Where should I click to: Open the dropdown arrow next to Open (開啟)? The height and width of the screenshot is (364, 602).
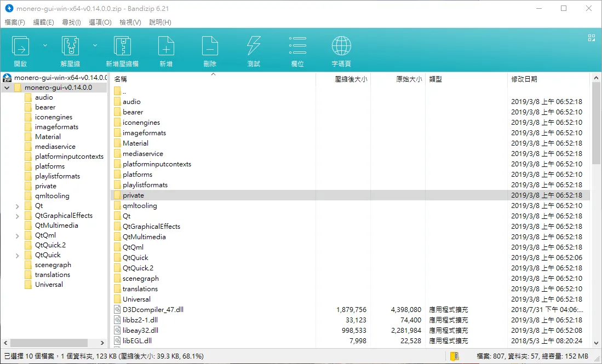[45, 45]
